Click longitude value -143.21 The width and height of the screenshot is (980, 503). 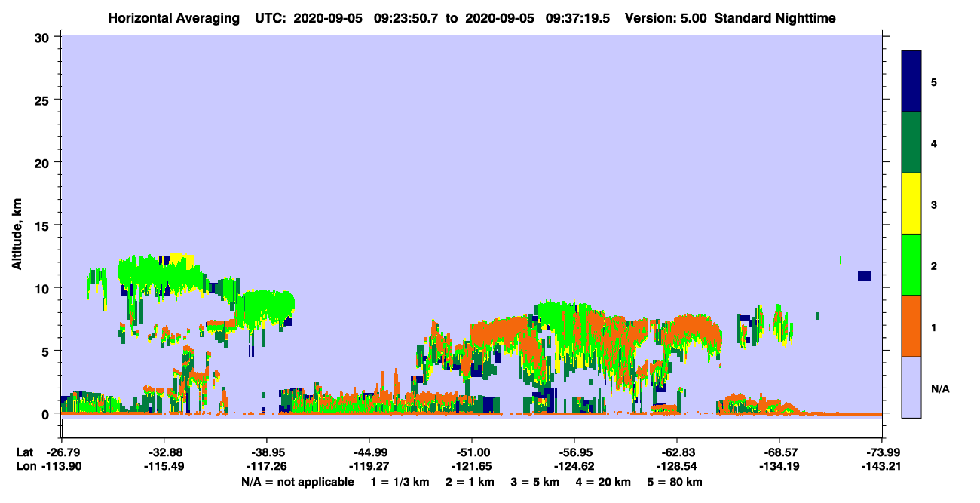[x=882, y=466]
